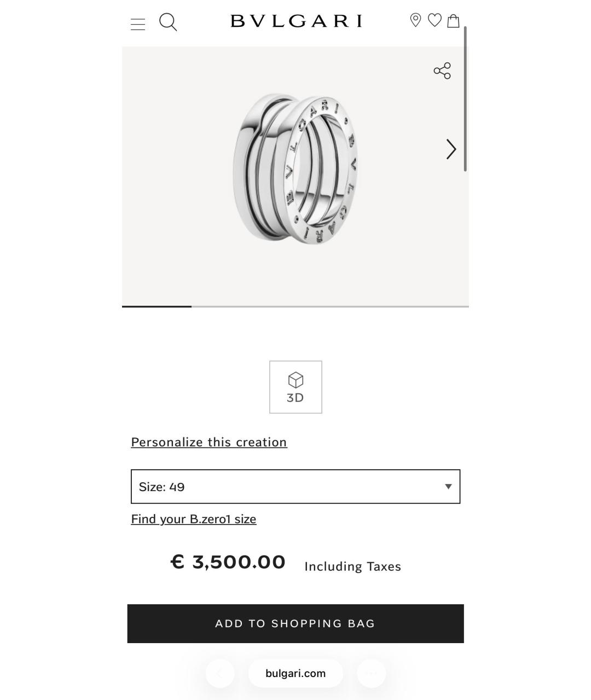Screen dimensions: 591x700
Task: Open the hamburger navigation menu
Action: [x=137, y=22]
